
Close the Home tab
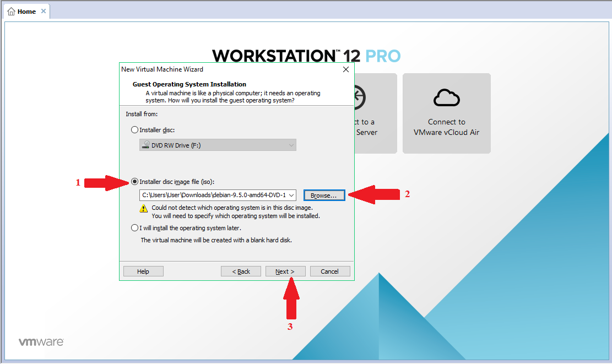[44, 12]
